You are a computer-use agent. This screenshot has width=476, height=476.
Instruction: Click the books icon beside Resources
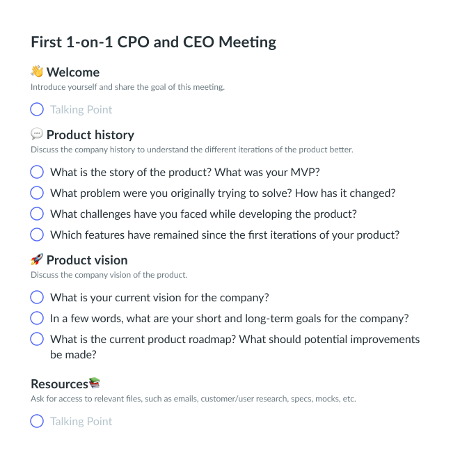point(95,383)
